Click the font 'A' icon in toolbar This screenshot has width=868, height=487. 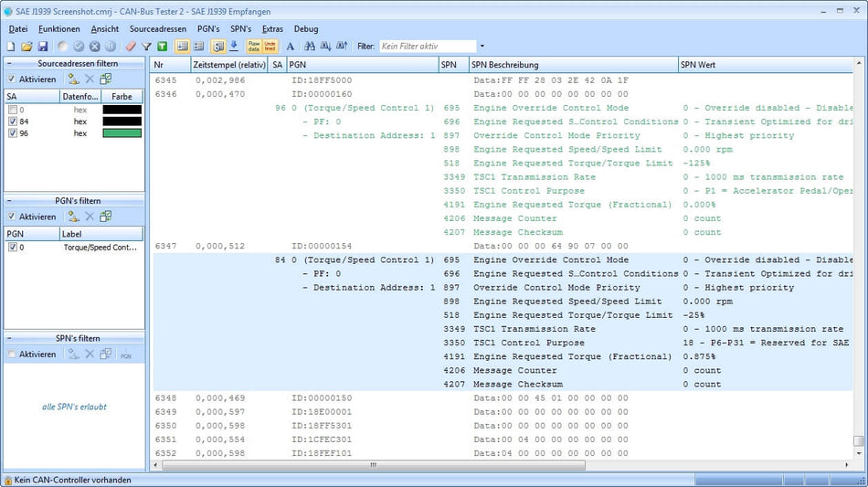(x=291, y=46)
